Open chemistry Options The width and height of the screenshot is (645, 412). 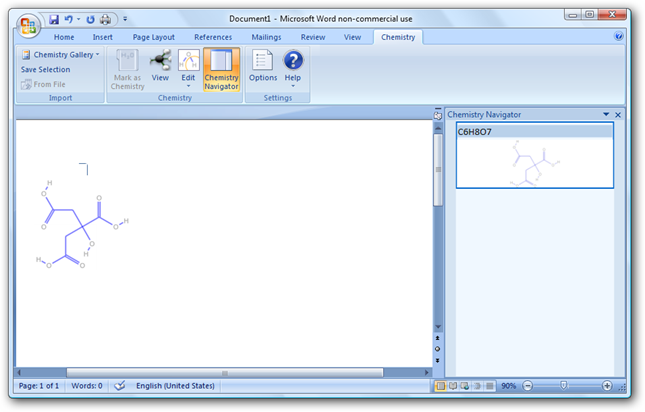(x=263, y=66)
